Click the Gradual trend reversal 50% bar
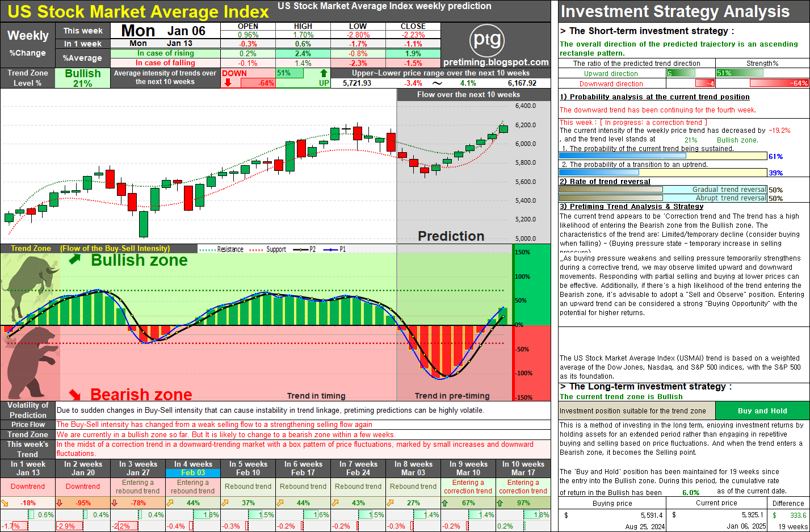 click(x=663, y=190)
